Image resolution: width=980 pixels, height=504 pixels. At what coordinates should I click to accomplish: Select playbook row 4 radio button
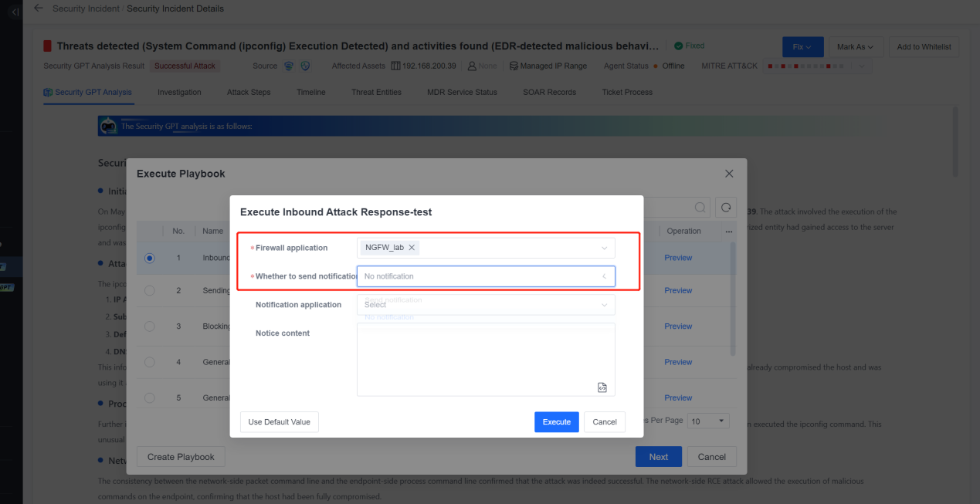point(150,362)
